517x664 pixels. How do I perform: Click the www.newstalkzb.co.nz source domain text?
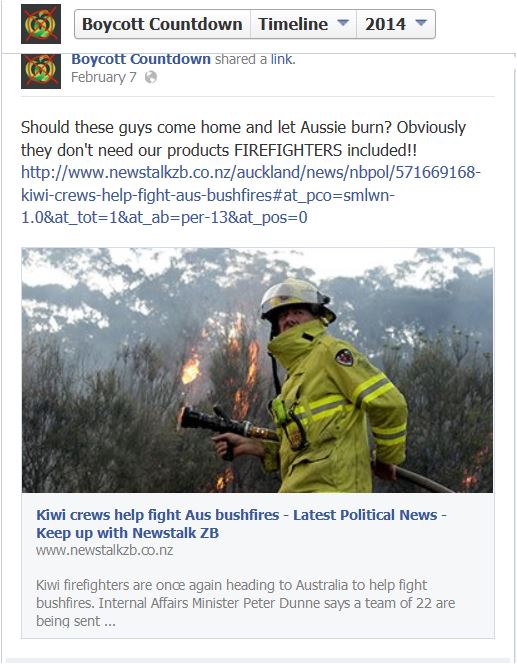point(105,551)
